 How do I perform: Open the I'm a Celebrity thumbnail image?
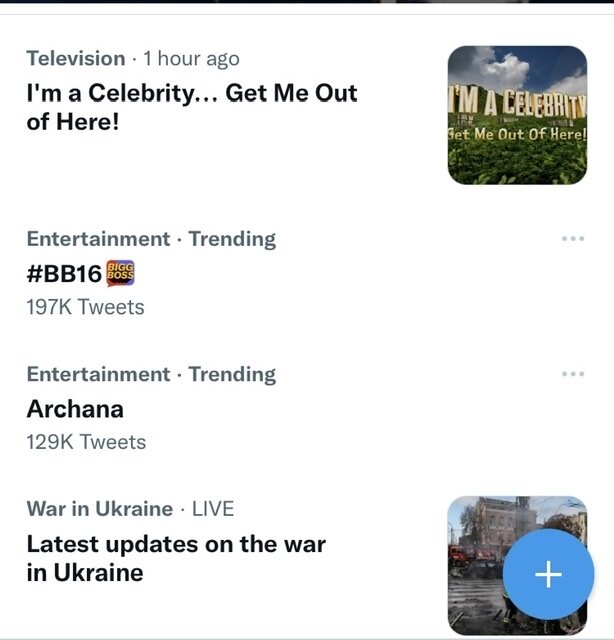[517, 115]
